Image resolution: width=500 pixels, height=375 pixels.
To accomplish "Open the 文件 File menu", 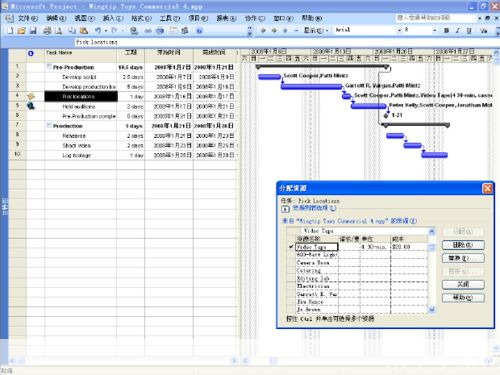I will [27, 18].
